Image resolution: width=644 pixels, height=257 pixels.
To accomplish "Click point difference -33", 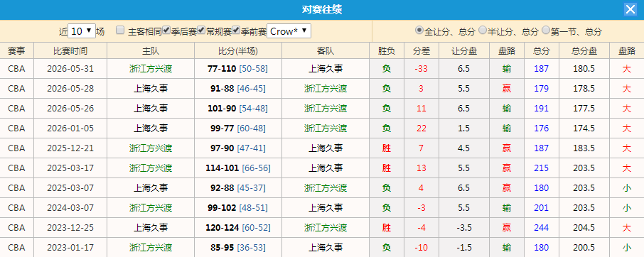I will point(421,68).
